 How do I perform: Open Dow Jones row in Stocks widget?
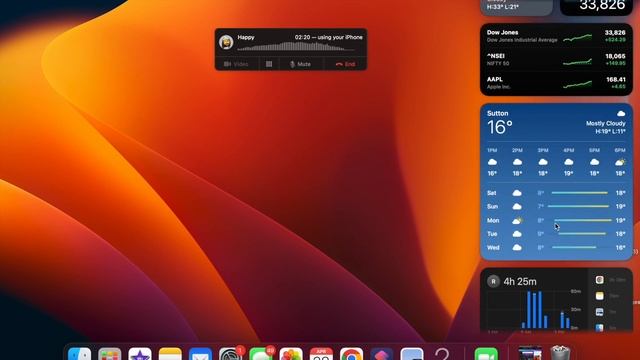pos(556,36)
